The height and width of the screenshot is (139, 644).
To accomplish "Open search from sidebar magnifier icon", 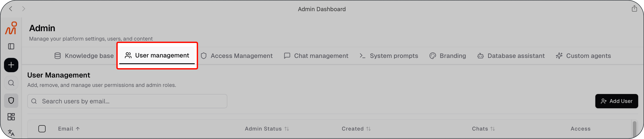I will [x=11, y=83].
